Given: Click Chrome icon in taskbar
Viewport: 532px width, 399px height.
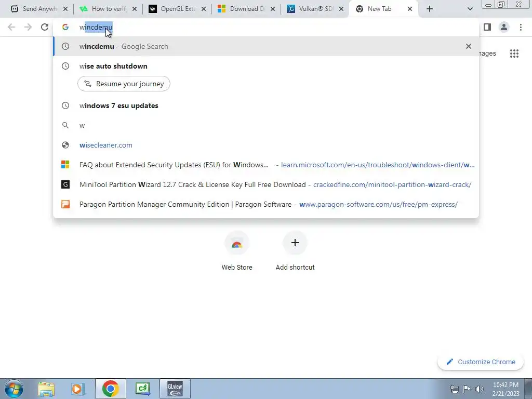Looking at the screenshot, I should 110,389.
